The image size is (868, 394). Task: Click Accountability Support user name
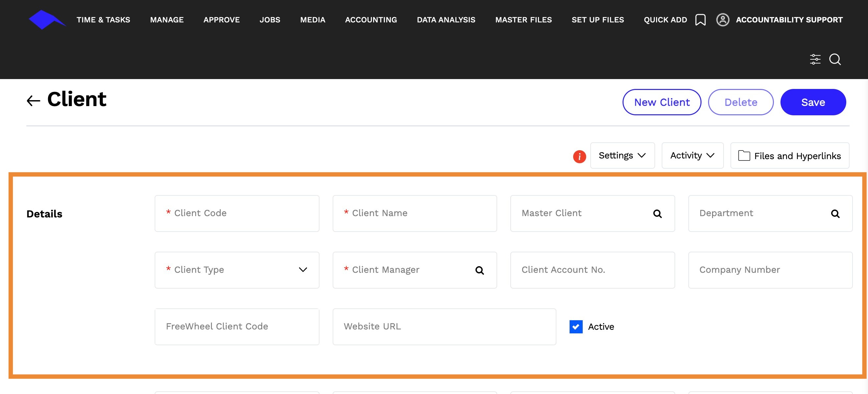click(x=789, y=20)
